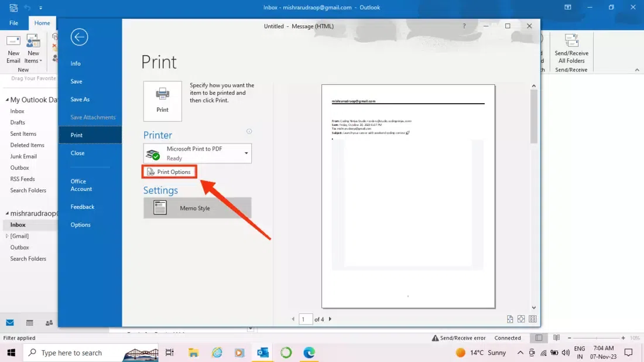Image resolution: width=644 pixels, height=362 pixels.
Task: Choose Save As in the backstage menu
Action: coord(80,100)
